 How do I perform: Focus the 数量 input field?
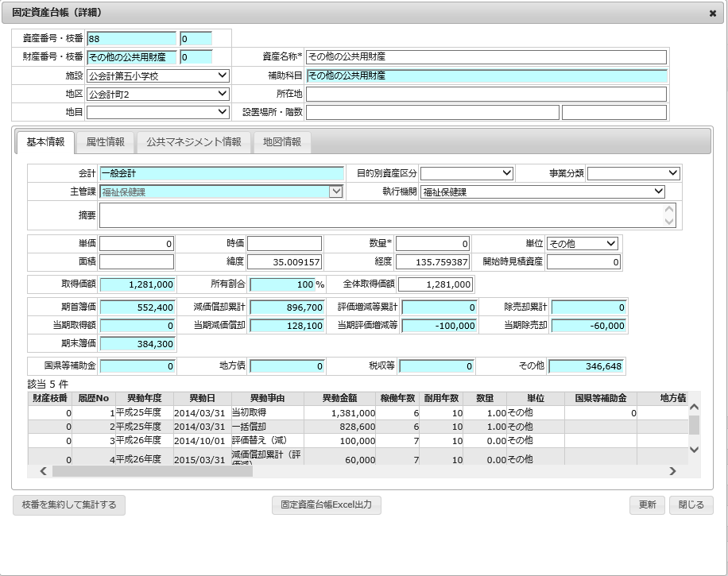(x=432, y=244)
